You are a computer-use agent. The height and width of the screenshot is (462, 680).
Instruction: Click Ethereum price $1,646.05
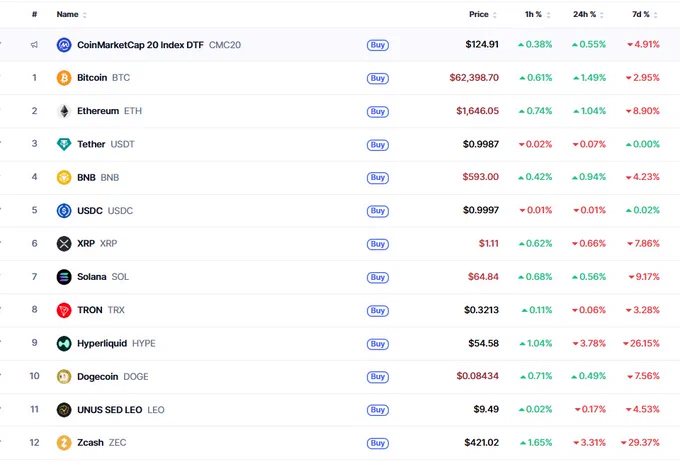(477, 111)
